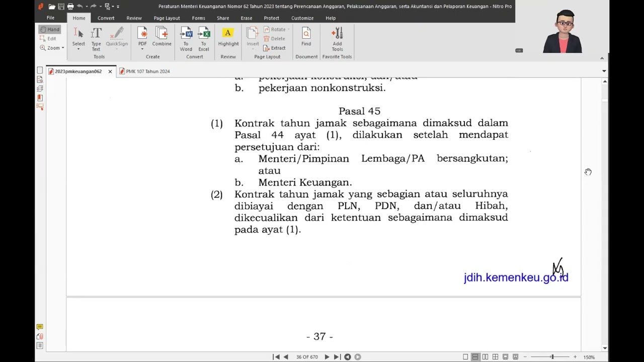
Task: Close the 2023pmkeuangan062 document tab
Action: (x=110, y=71)
